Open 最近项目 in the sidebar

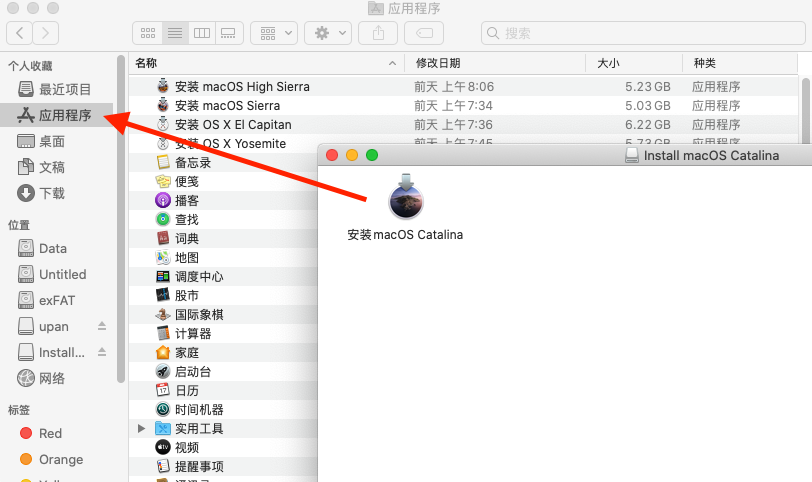pyautogui.click(x=56, y=89)
